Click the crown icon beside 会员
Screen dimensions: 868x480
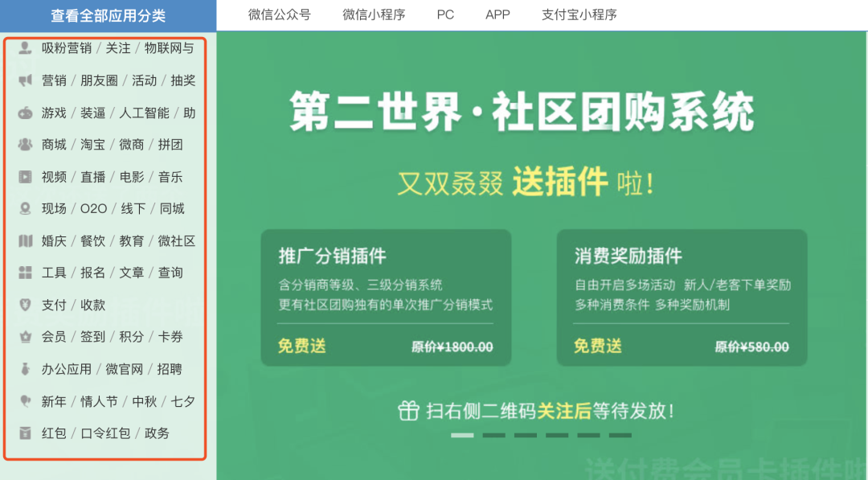(x=25, y=337)
